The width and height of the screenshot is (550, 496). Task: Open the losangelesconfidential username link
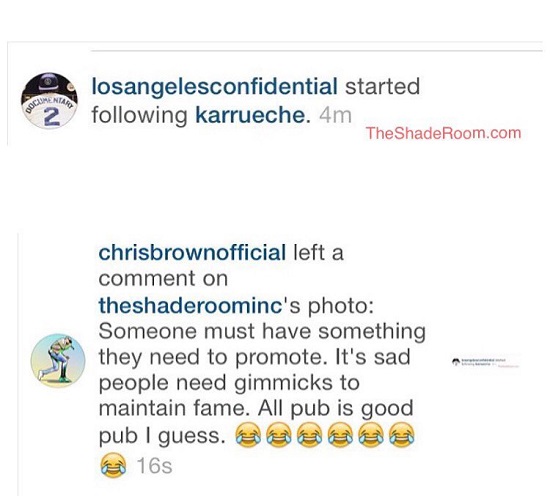click(x=214, y=87)
